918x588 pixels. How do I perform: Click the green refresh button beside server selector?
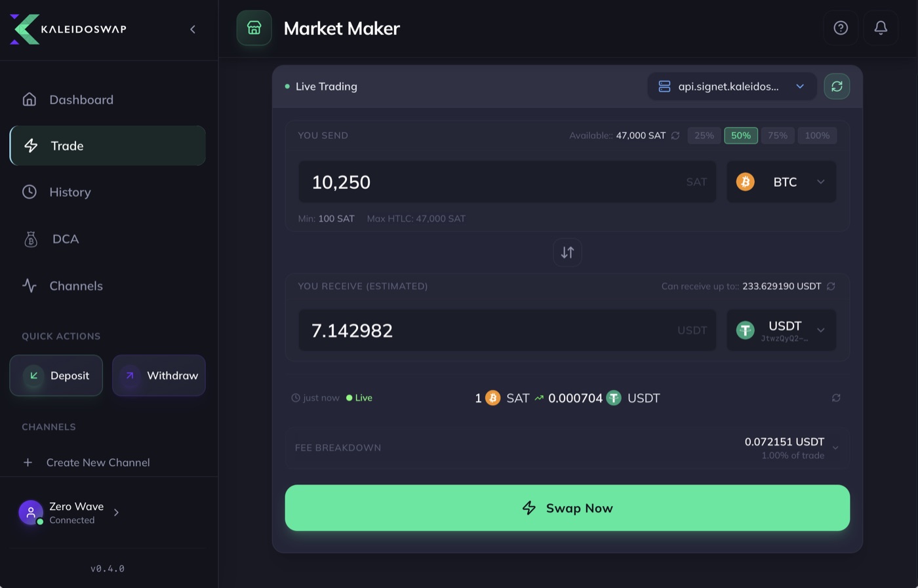(x=837, y=87)
